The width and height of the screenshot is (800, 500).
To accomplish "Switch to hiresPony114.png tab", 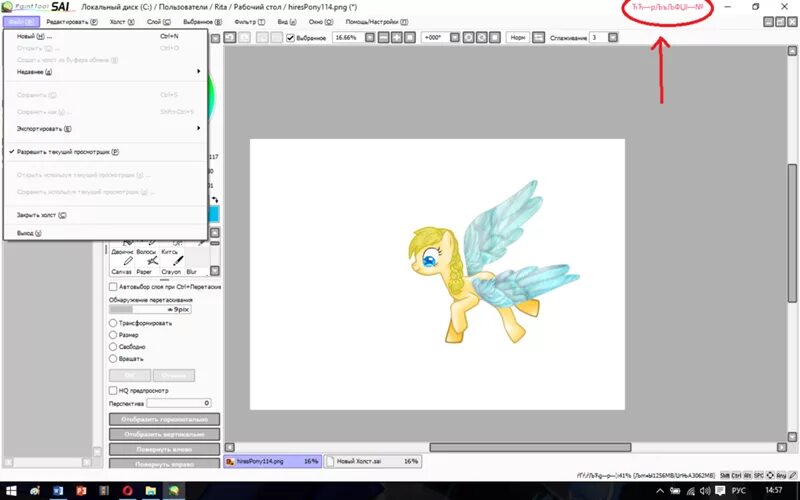I will click(272, 461).
